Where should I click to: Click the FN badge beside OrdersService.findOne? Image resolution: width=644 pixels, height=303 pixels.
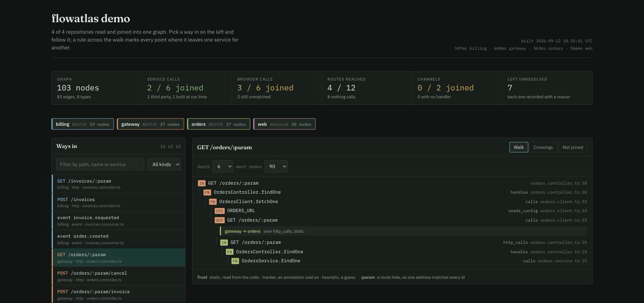coord(235,261)
